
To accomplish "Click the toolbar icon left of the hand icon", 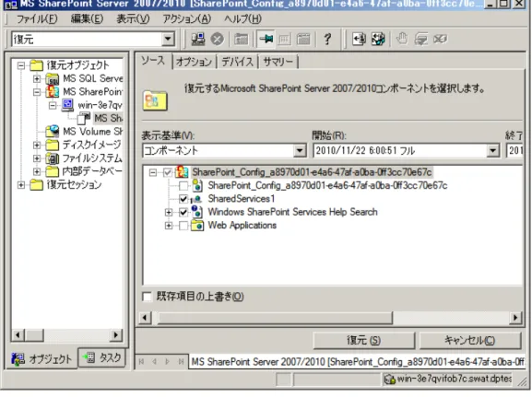I will point(378,40).
